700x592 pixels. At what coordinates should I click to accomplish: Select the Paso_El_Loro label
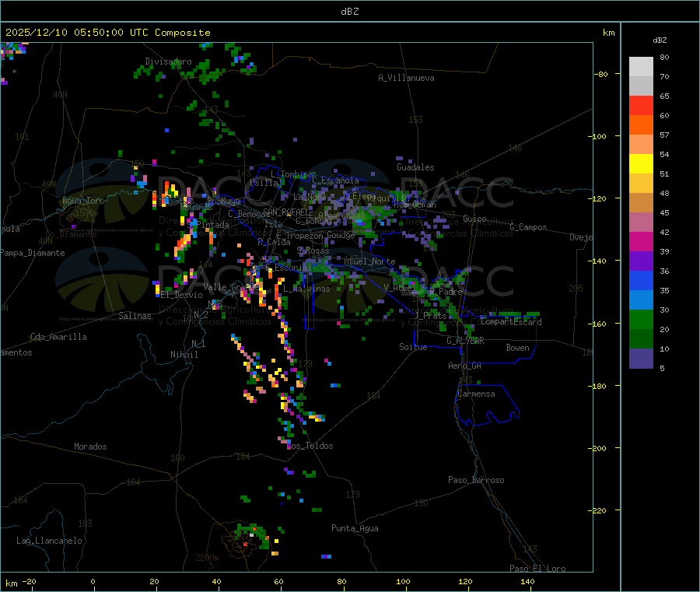537,569
